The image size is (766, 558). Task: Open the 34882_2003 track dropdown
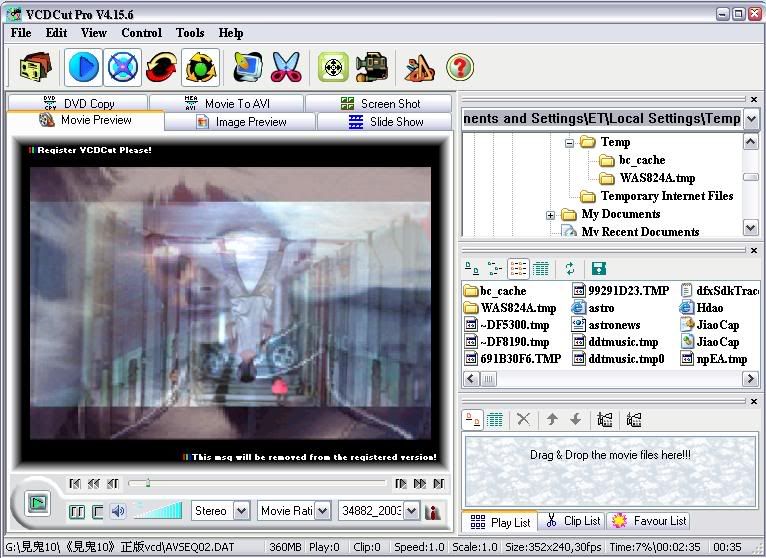point(412,511)
